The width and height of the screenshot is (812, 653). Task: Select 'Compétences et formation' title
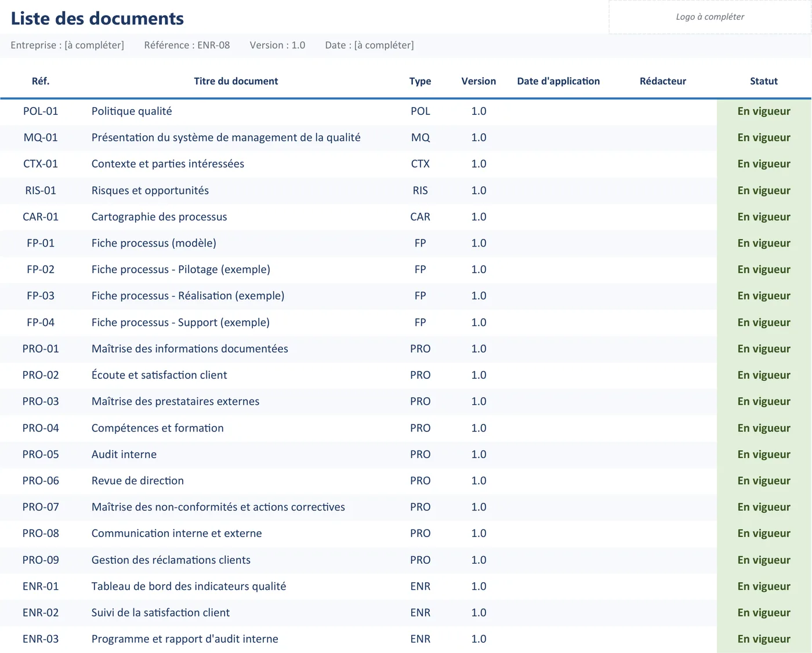158,428
